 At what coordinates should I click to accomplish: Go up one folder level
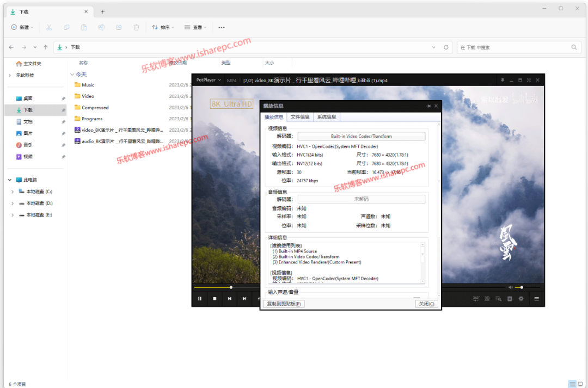(46, 47)
